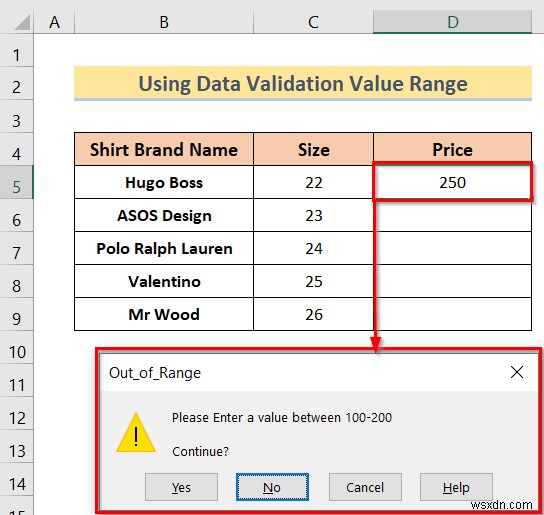Click Cancel in the Out_of_Range dialog
The height and width of the screenshot is (515, 544).
[x=365, y=487]
